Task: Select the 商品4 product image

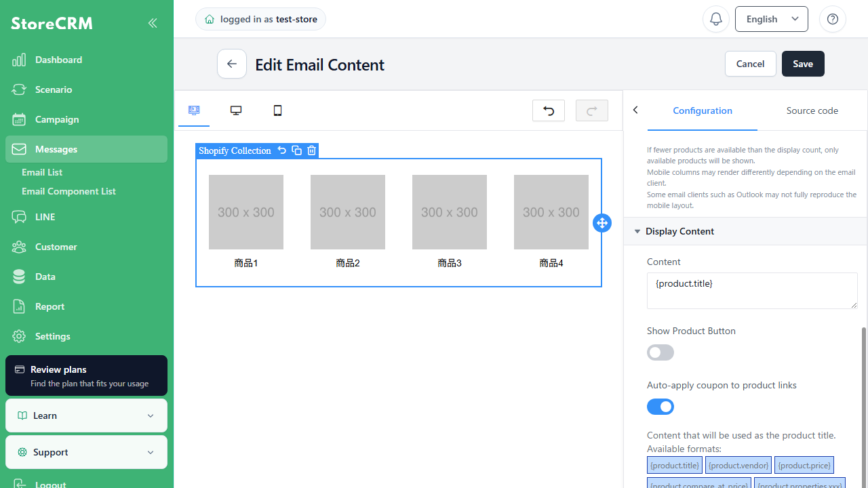Action: pos(551,212)
